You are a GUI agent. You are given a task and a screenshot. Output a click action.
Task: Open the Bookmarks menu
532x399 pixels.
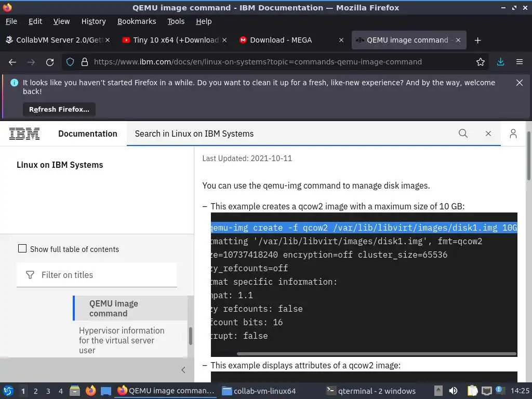pos(137,21)
